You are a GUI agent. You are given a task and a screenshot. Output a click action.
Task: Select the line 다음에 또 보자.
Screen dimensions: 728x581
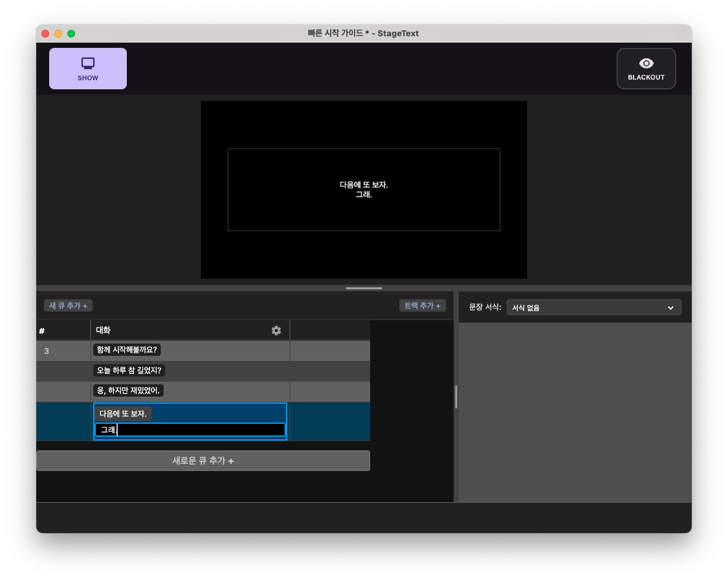pyautogui.click(x=123, y=414)
